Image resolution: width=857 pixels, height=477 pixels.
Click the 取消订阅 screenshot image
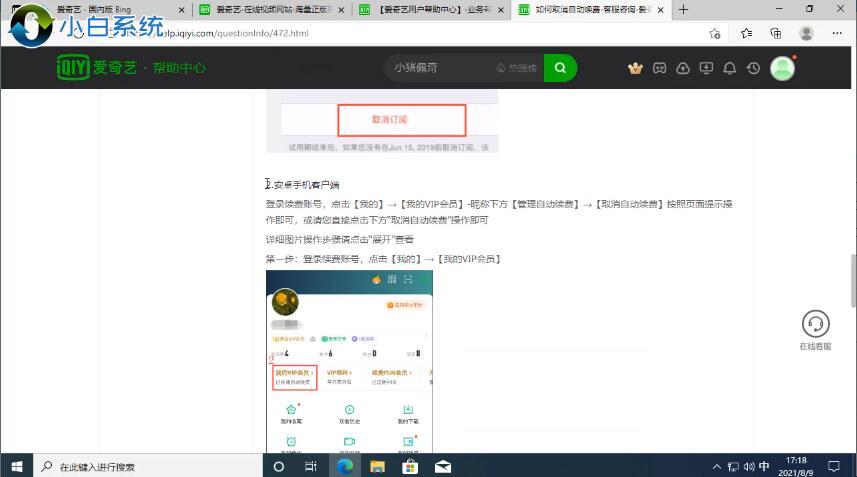pyautogui.click(x=382, y=121)
